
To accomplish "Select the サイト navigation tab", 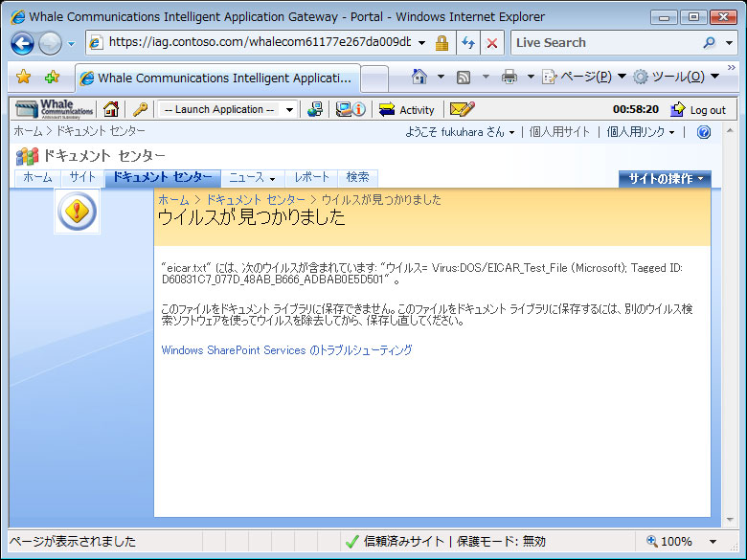I will tap(82, 178).
